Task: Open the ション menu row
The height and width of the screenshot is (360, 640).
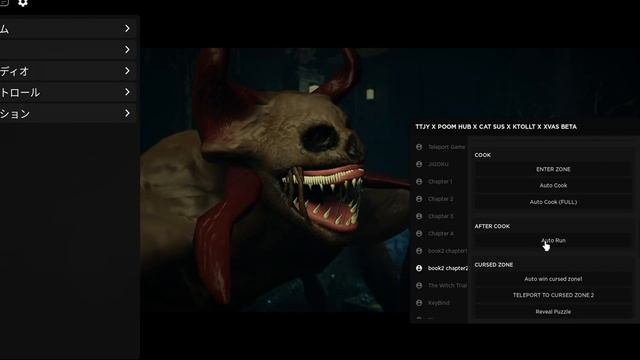Action: tap(67, 113)
